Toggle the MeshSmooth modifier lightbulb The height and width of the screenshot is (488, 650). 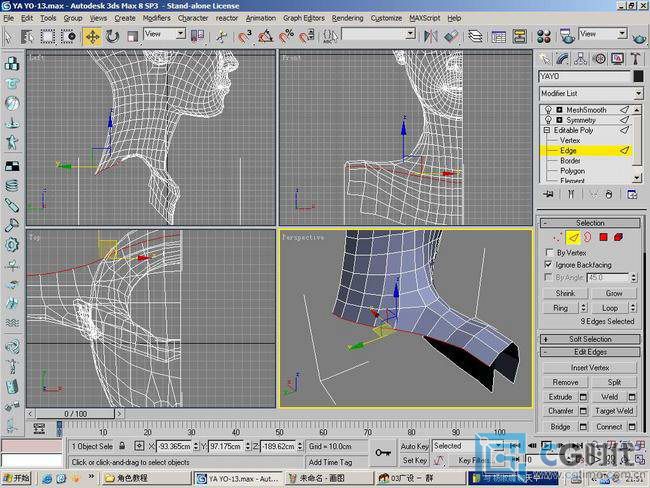pyautogui.click(x=548, y=110)
